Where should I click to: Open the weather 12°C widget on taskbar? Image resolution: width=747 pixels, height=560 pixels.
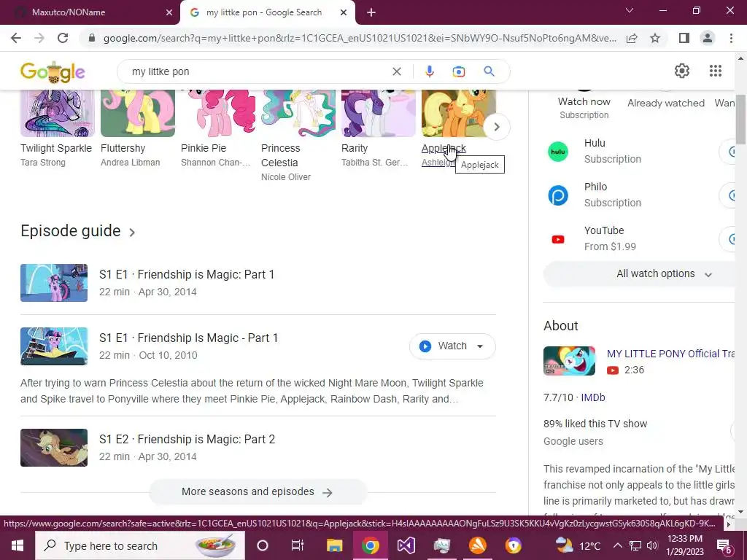pos(578,545)
